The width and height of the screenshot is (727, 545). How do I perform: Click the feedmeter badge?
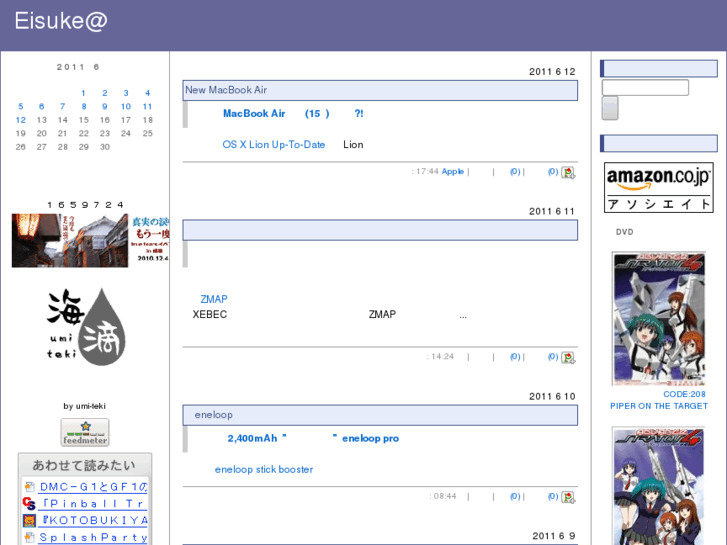click(x=85, y=432)
